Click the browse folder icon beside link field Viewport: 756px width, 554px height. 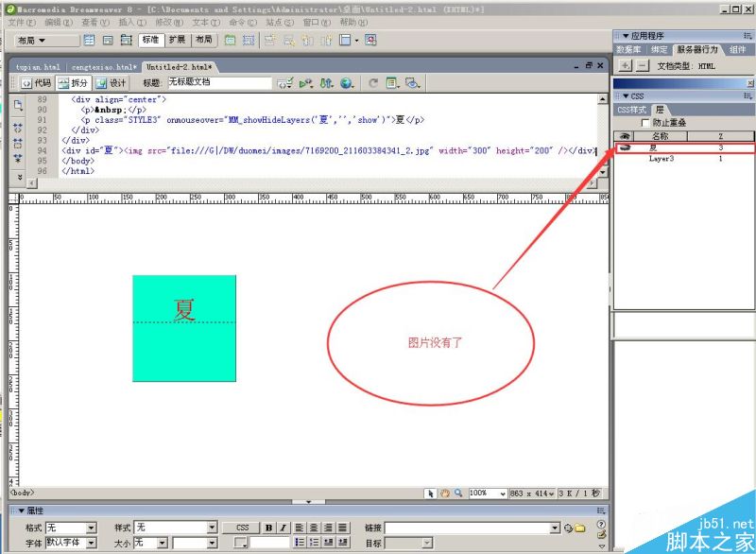[x=579, y=528]
